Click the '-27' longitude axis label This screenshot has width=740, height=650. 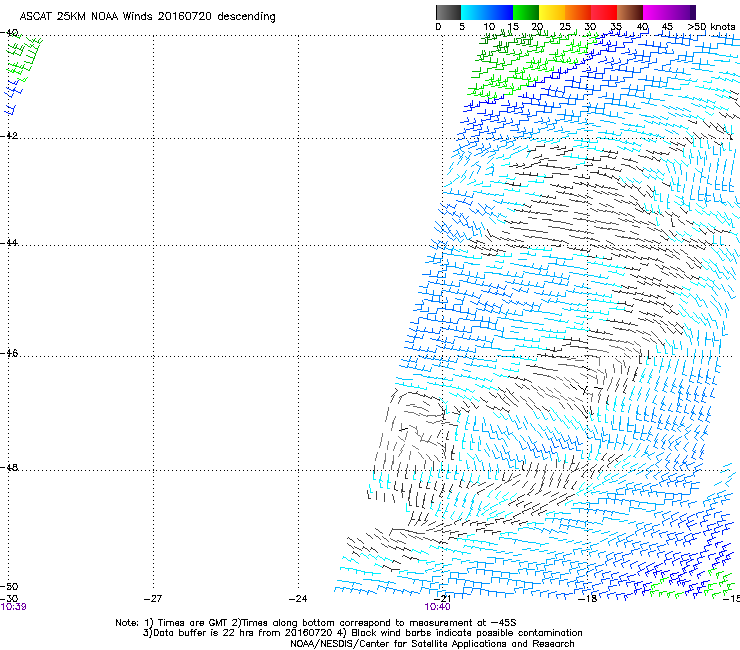[153, 599]
